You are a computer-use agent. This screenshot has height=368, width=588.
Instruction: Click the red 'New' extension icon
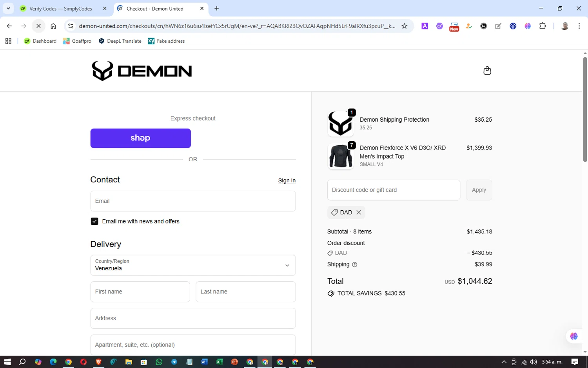454,26
